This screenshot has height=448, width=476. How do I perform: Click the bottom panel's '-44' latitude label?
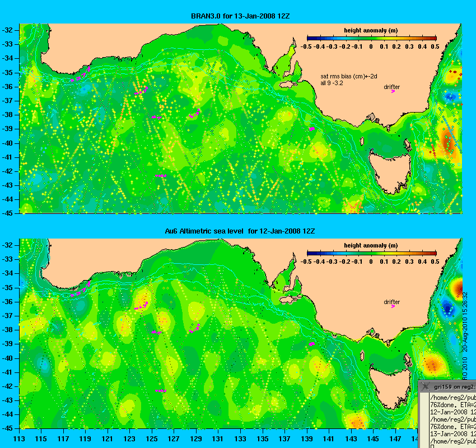[x=7, y=414]
